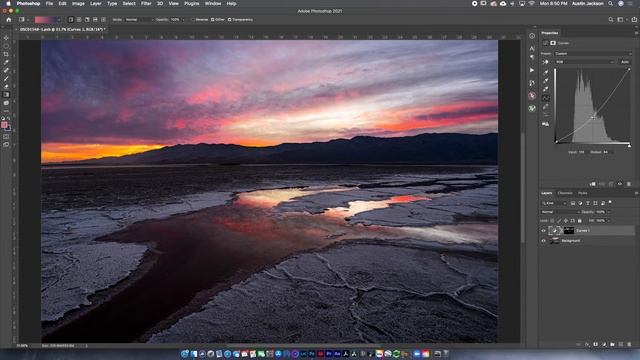Select the Elliptical Marquee tool
The image size is (640, 360).
pyautogui.click(x=6, y=46)
